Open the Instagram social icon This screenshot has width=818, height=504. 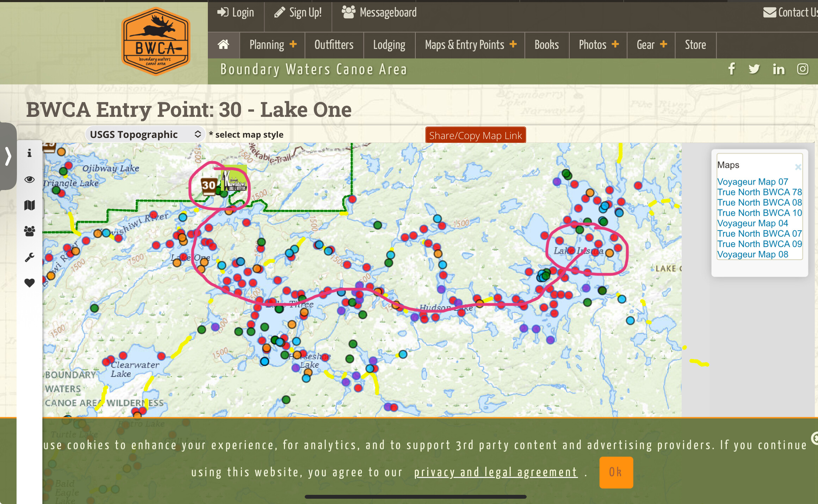[x=803, y=69]
